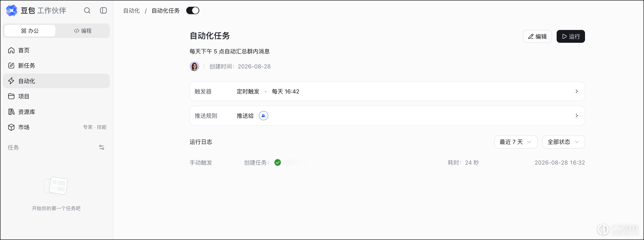
Task: Click the task description 每天下午 5 点自动汇总群内消息
Action: pos(229,52)
